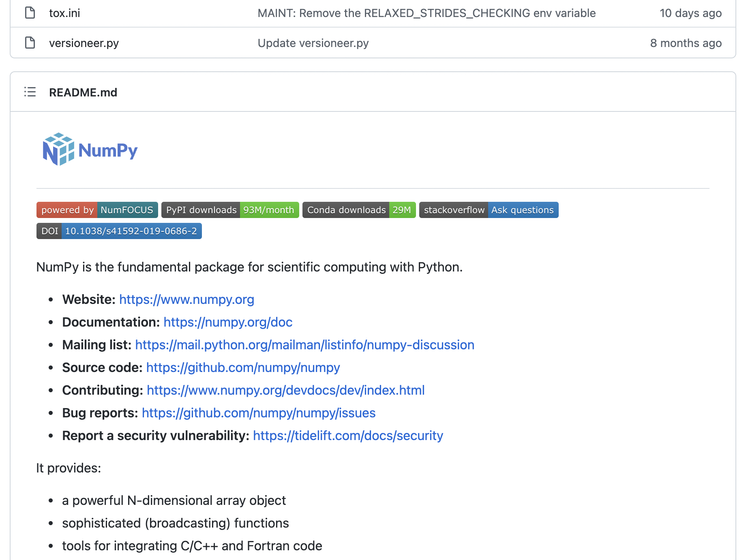Open the README table of contents icon

click(30, 92)
